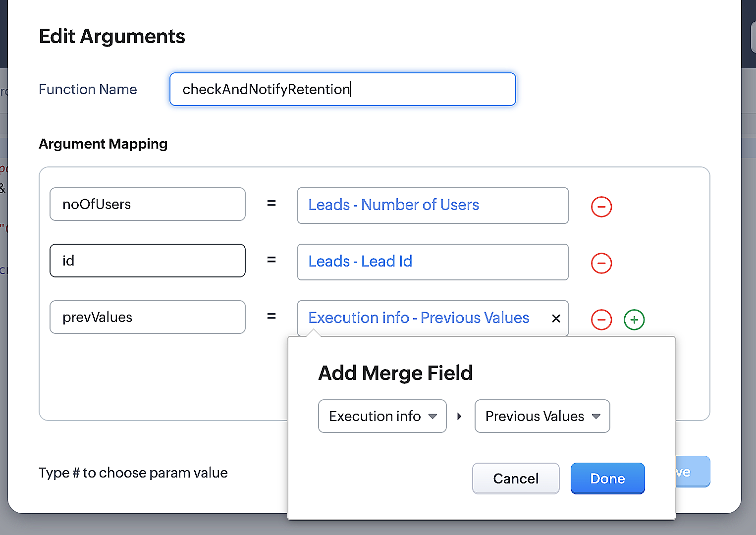The width and height of the screenshot is (756, 535).
Task: Click the id argument name field
Action: [x=147, y=261]
